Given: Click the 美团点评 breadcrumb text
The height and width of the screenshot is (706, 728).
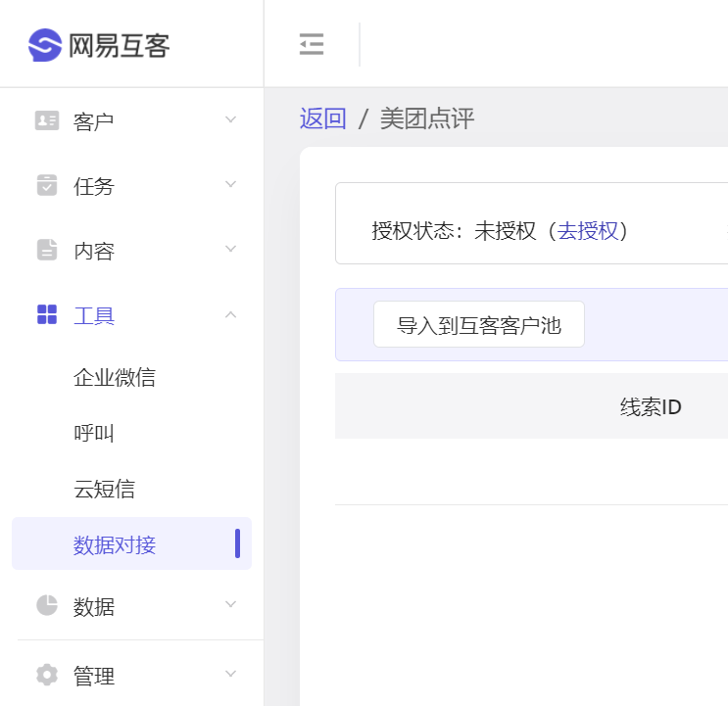Looking at the screenshot, I should 427,118.
